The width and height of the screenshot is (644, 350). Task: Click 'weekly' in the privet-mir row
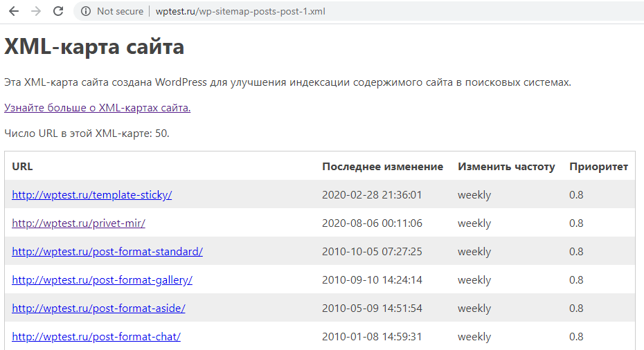(474, 223)
